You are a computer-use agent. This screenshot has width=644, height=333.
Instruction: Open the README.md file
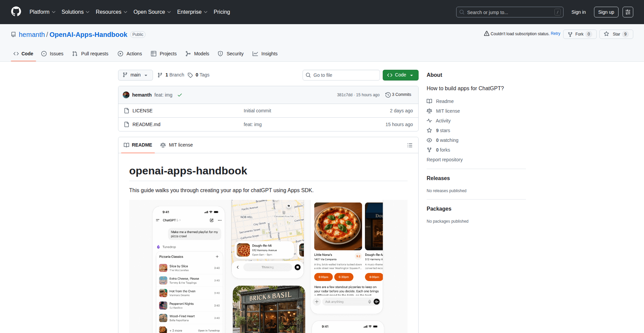[146, 124]
